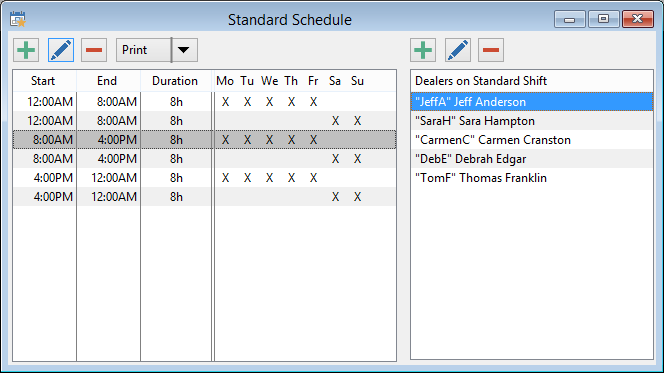Edit the selected shift with the pencil icon
This screenshot has width=664, height=373.
61,50
